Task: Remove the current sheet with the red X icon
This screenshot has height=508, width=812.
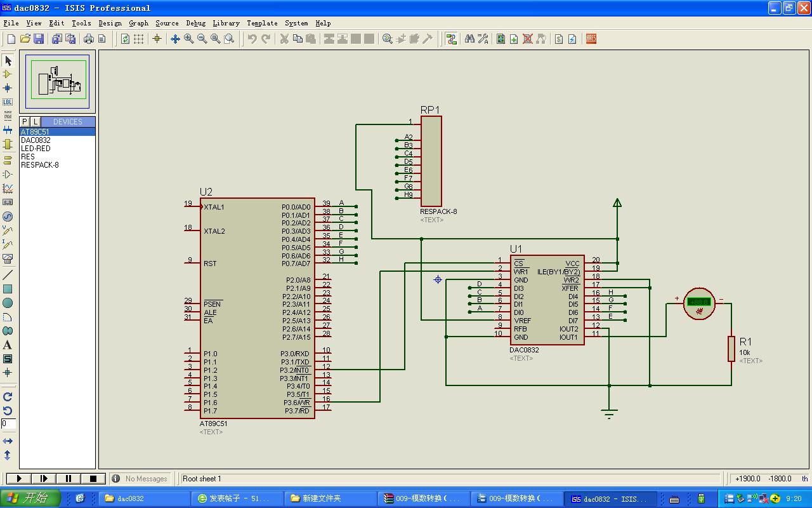Action: [x=528, y=39]
